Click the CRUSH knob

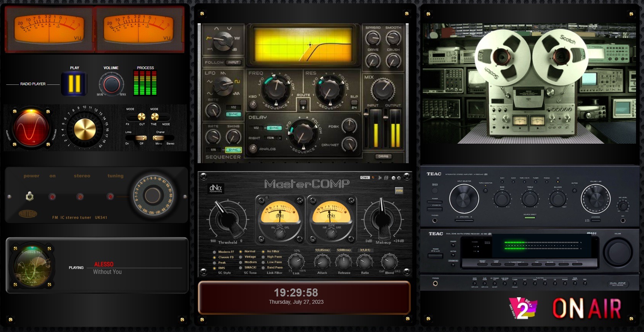(393, 60)
